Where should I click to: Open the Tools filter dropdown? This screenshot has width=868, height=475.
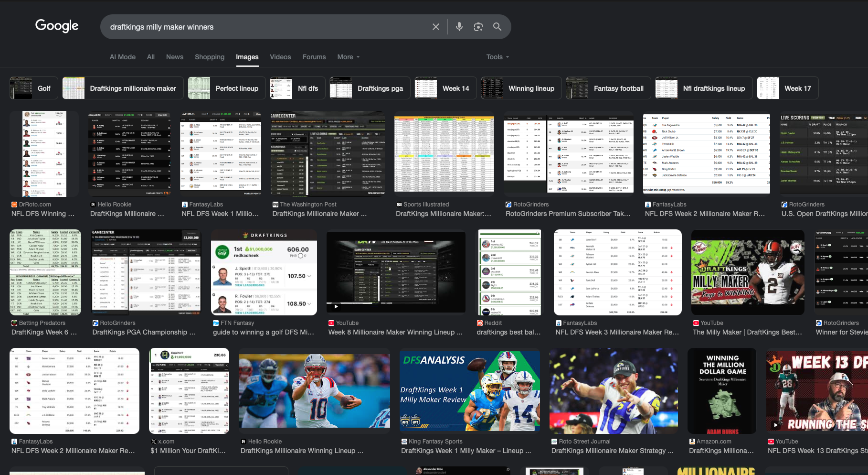(498, 57)
